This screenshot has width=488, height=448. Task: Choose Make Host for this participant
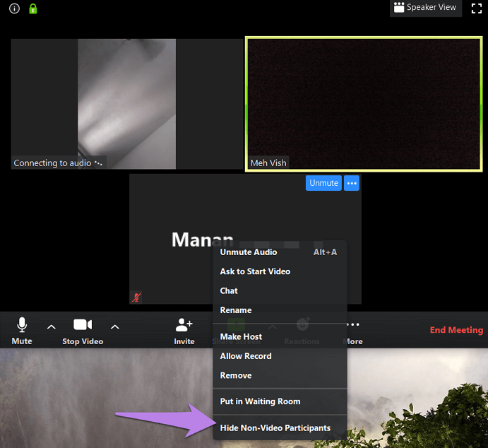coord(280,336)
